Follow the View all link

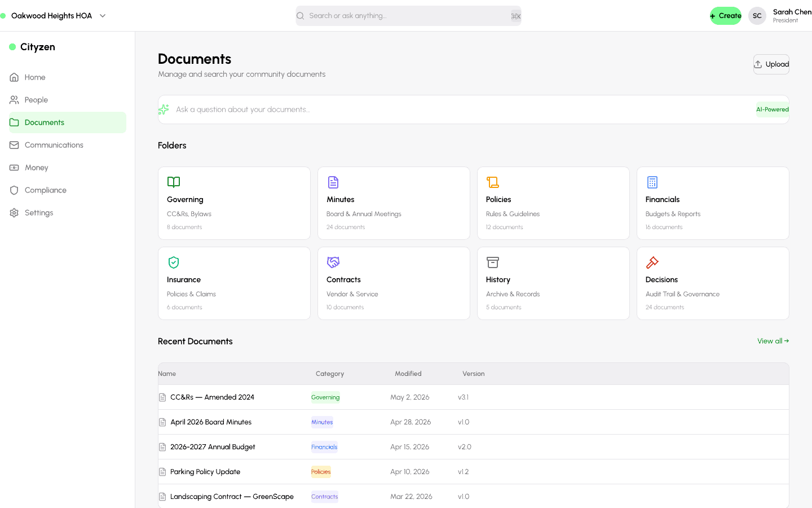[773, 341]
